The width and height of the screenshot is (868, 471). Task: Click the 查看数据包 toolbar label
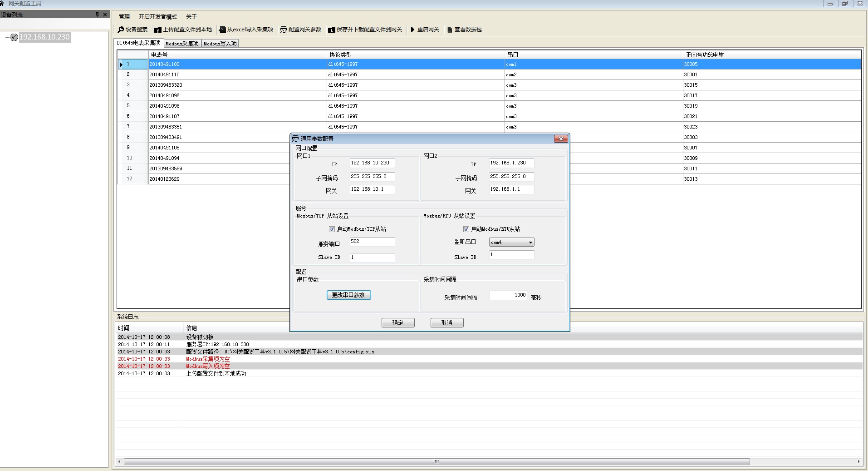click(x=468, y=30)
